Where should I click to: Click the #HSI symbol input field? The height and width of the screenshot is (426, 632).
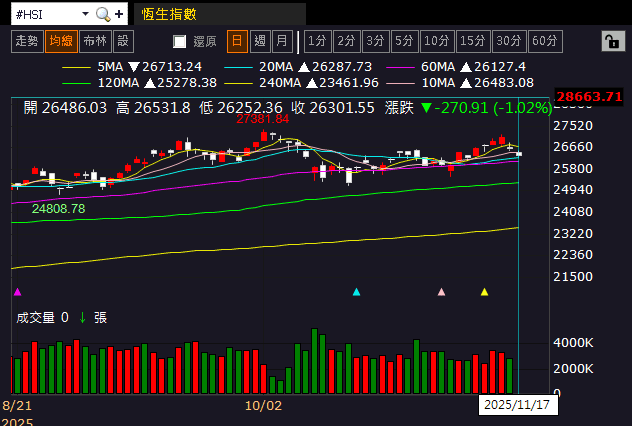45,15
